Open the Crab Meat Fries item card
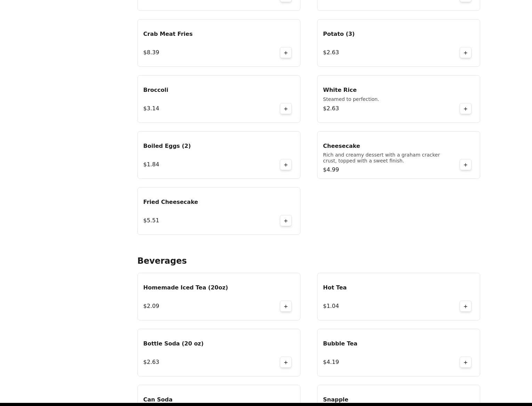This screenshot has height=406, width=532. click(x=219, y=43)
